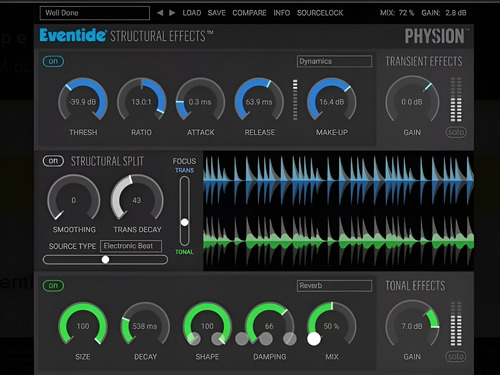Click the TONAL EFFECTS heading
The width and height of the screenshot is (500, 375).
(x=415, y=286)
